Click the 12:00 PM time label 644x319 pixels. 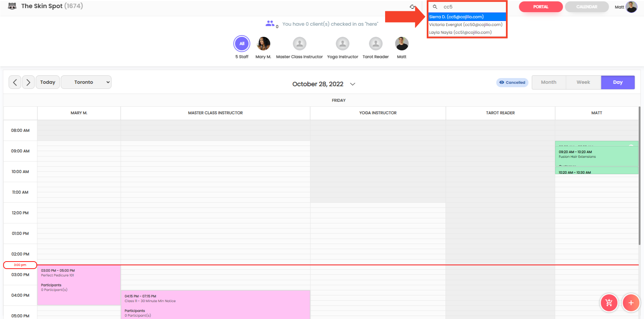click(x=20, y=213)
